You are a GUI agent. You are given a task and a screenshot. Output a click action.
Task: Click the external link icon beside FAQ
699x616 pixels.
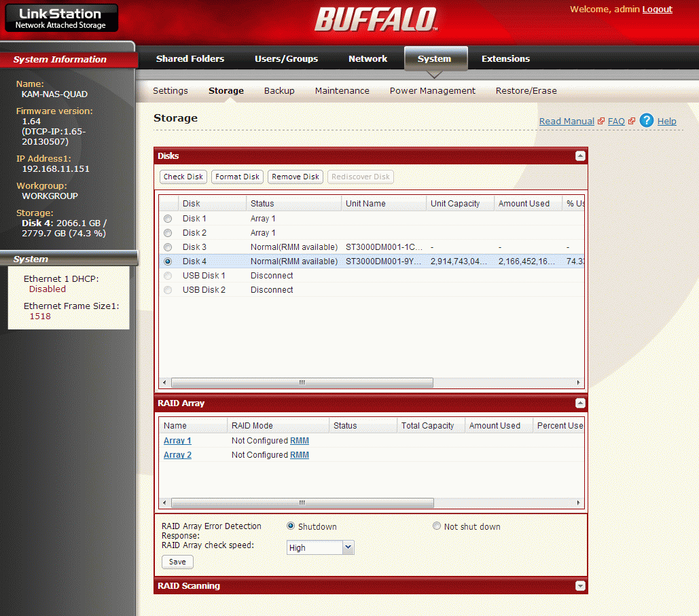(x=631, y=122)
